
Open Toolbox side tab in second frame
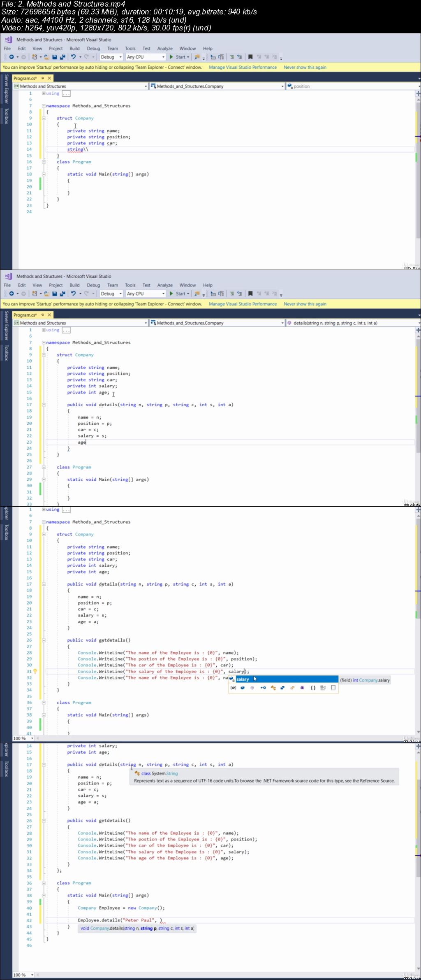tap(6, 353)
